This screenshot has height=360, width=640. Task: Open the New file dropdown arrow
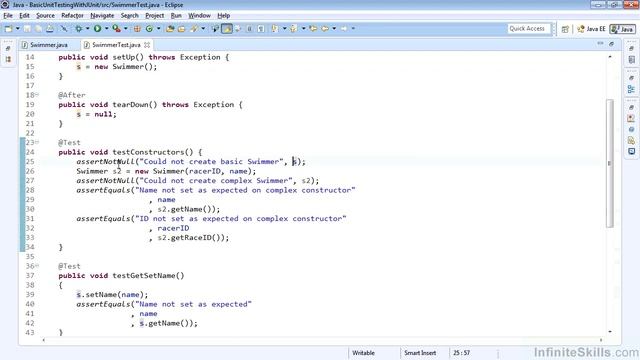pos(18,29)
